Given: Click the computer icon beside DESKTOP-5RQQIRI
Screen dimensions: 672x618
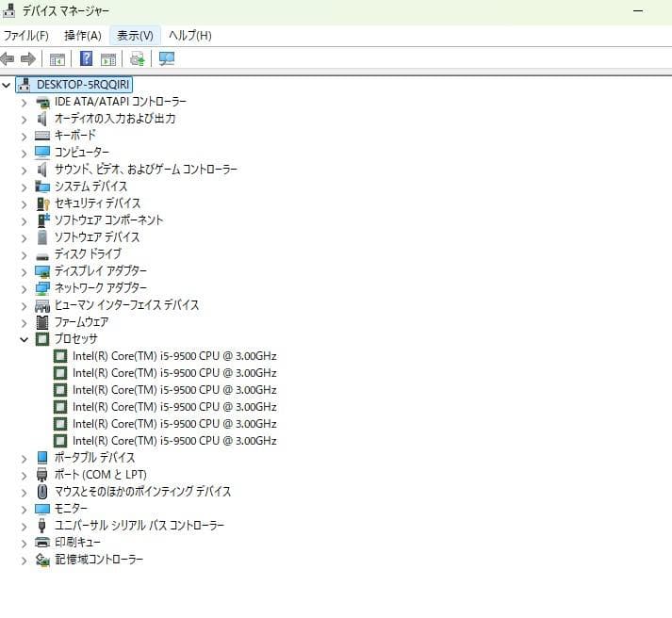Looking at the screenshot, I should [25, 85].
